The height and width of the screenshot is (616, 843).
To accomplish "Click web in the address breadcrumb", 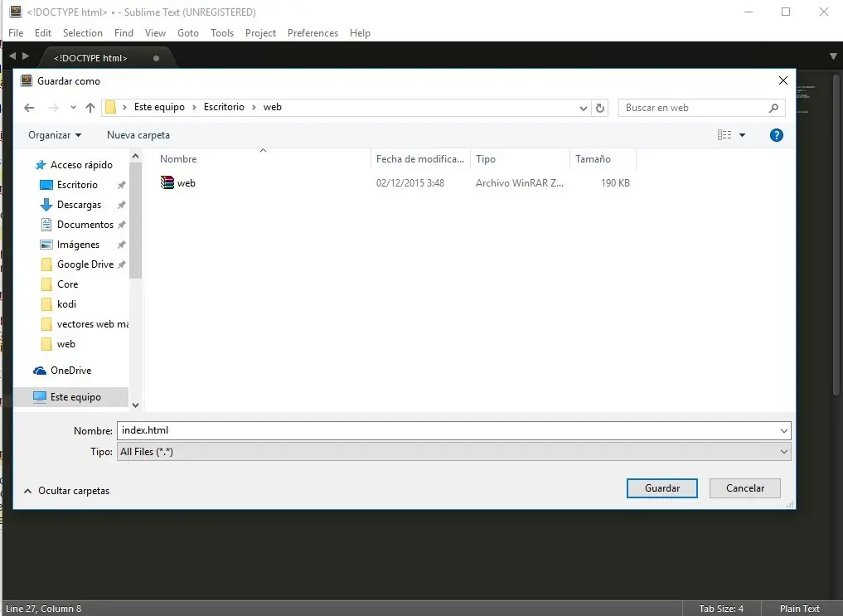I will coord(273,107).
